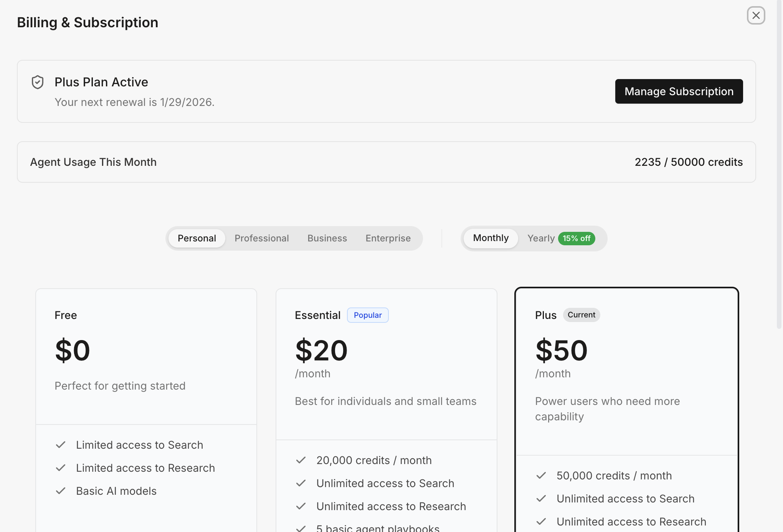Switch to Yearly billing

pos(541,238)
